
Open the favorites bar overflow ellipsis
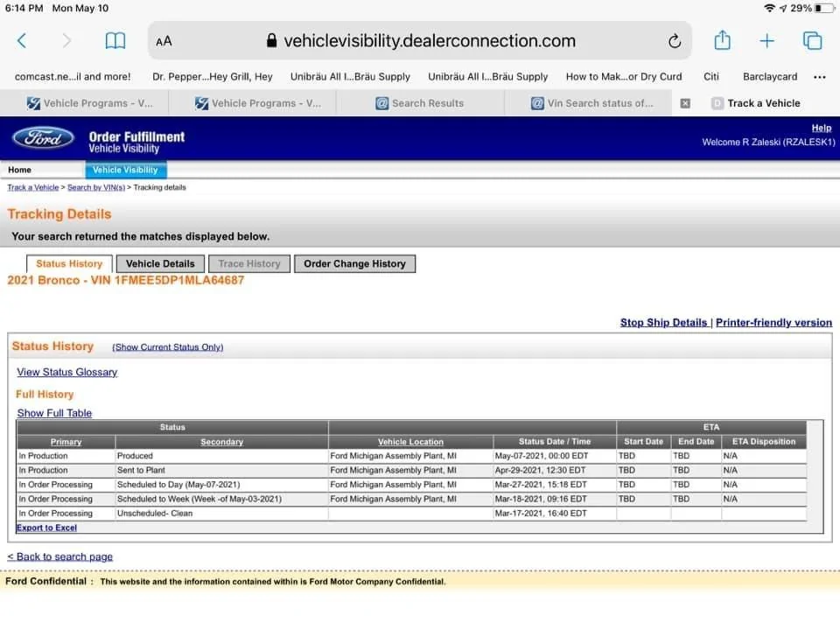click(x=819, y=77)
